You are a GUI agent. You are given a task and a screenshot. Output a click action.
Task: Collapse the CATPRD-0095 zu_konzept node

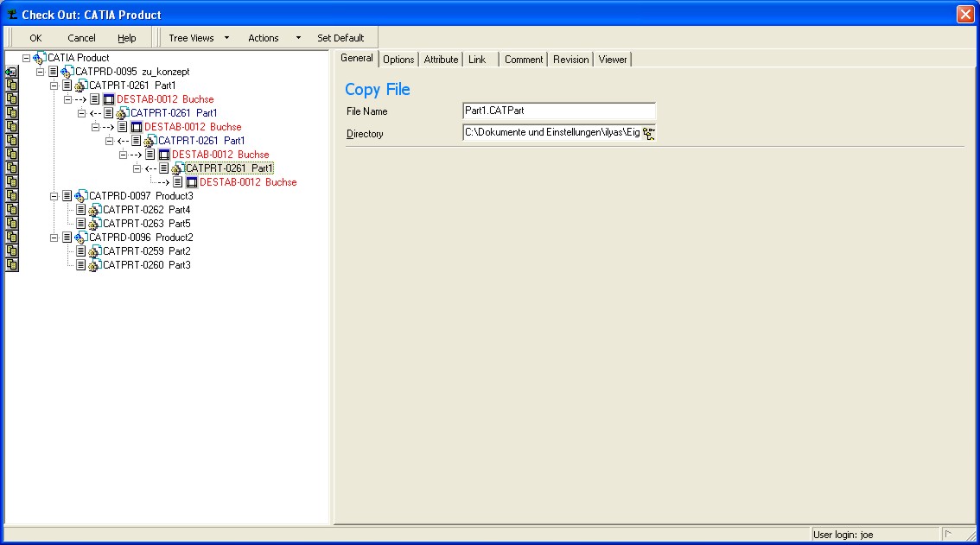pyautogui.click(x=40, y=72)
